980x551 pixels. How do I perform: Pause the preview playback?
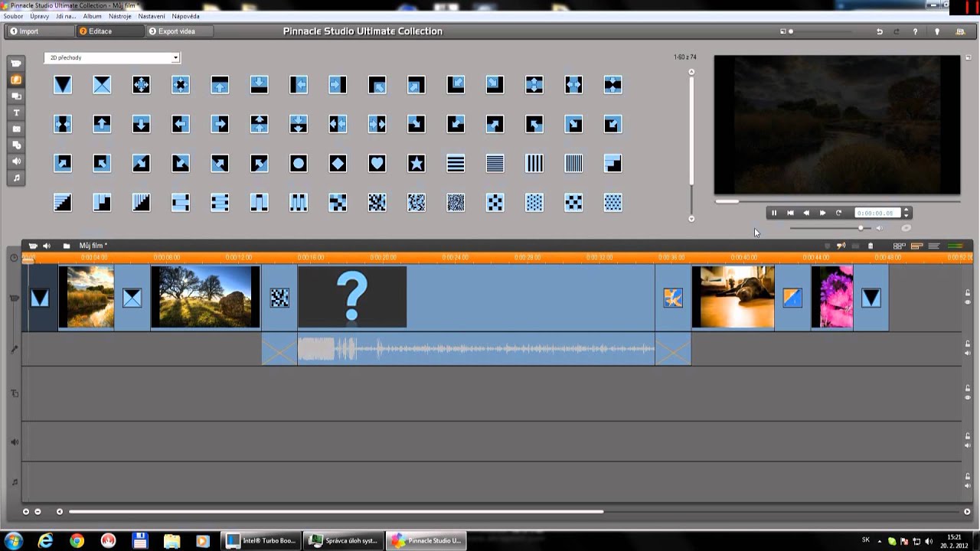click(x=774, y=213)
